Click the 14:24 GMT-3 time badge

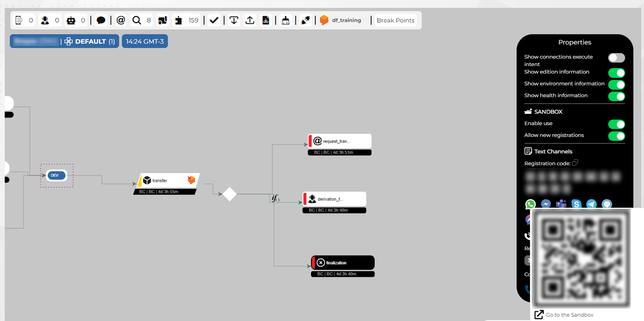(145, 41)
